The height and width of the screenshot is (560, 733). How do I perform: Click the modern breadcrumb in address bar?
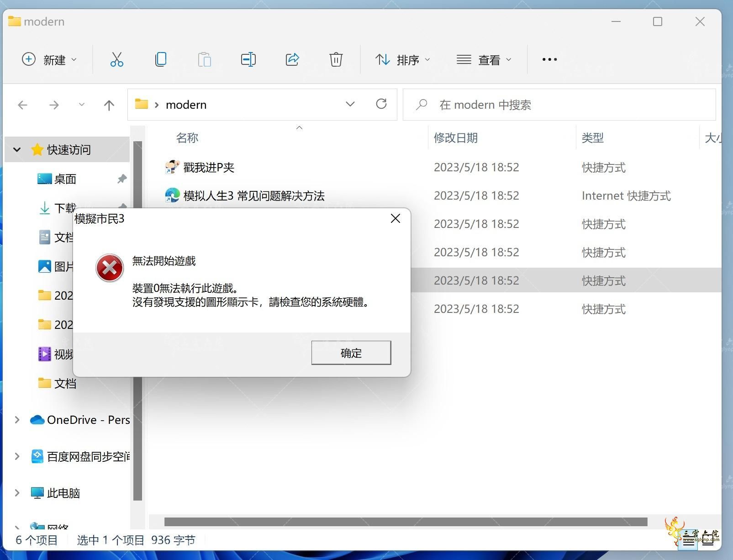186,105
